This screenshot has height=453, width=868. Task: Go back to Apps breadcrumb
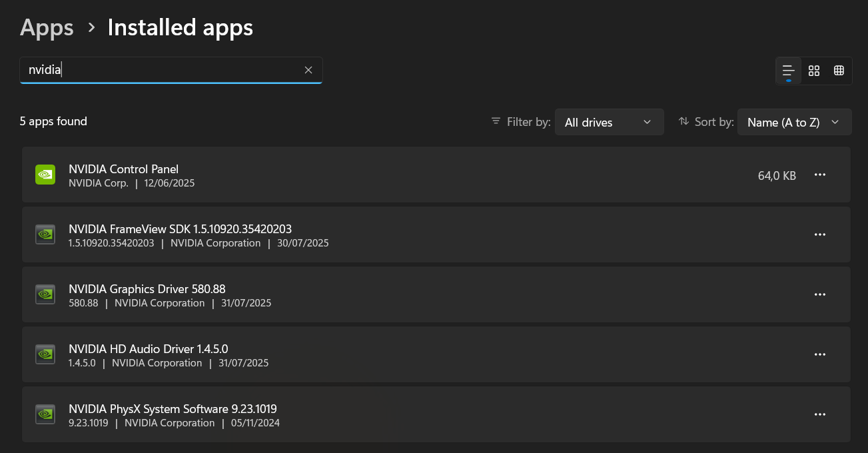47,28
